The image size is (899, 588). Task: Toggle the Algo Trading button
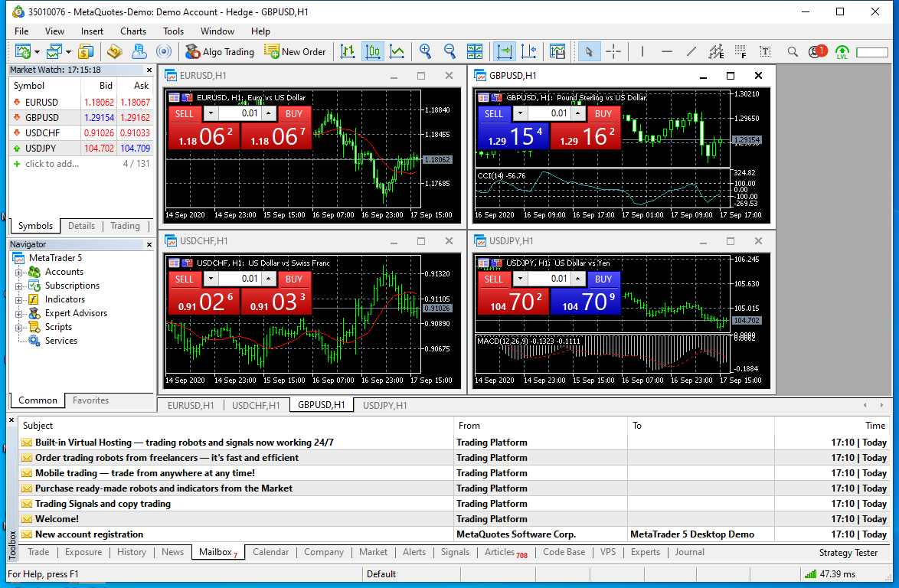click(x=220, y=51)
